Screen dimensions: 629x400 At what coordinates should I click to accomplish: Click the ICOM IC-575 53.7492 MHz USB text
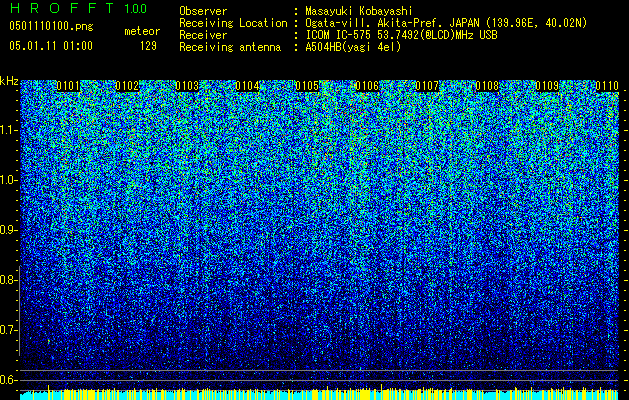pyautogui.click(x=402, y=35)
